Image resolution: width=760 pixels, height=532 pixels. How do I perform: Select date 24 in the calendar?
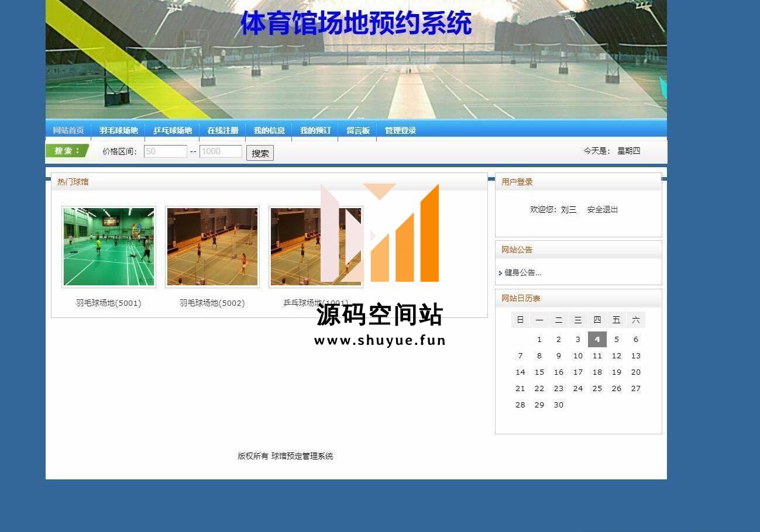click(578, 388)
